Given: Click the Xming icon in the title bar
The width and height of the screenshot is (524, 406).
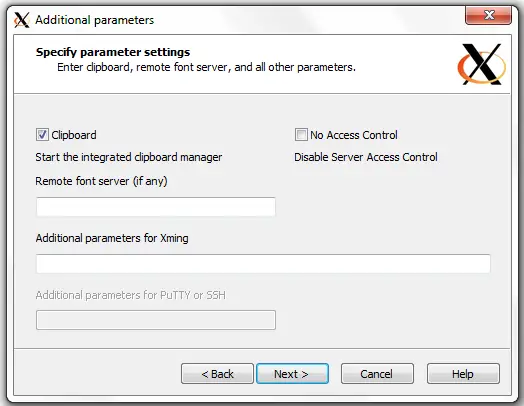Looking at the screenshot, I should point(21,20).
